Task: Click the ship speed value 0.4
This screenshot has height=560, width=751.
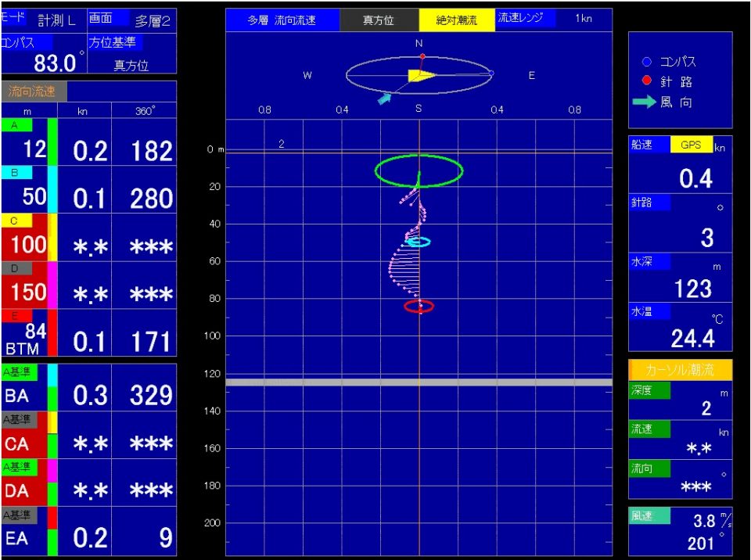Action: pos(696,178)
